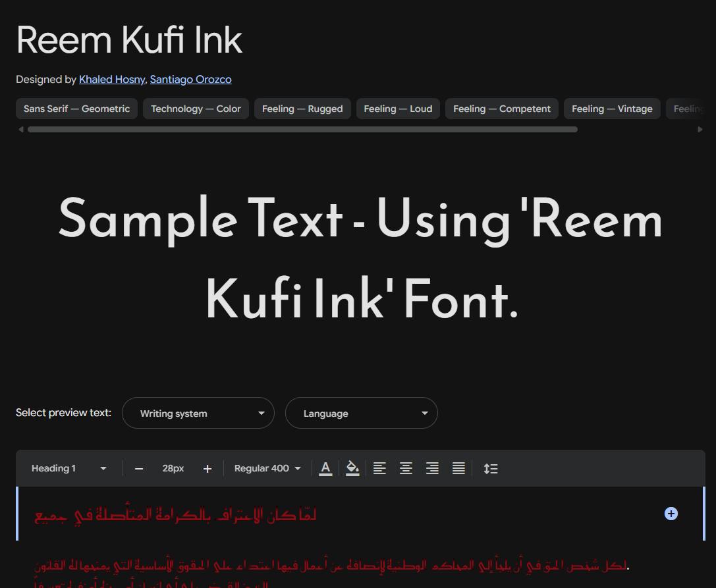716x588 pixels.
Task: Select Sans Serif — Geometric tag
Action: 76,109
